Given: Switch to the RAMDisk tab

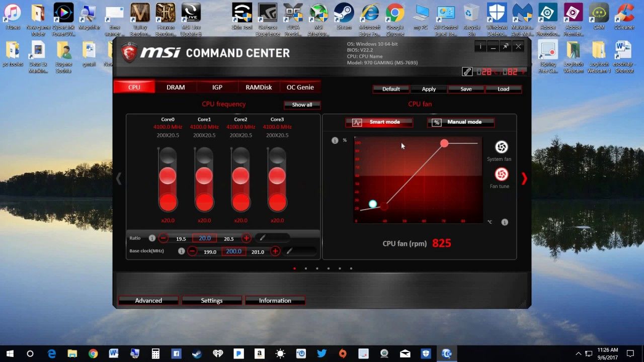Looking at the screenshot, I should tap(259, 87).
